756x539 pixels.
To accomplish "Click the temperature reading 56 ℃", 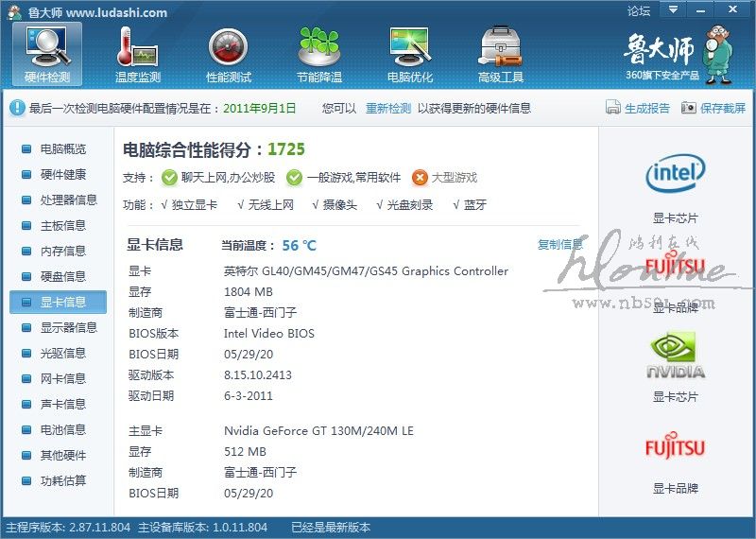I will click(x=299, y=246).
